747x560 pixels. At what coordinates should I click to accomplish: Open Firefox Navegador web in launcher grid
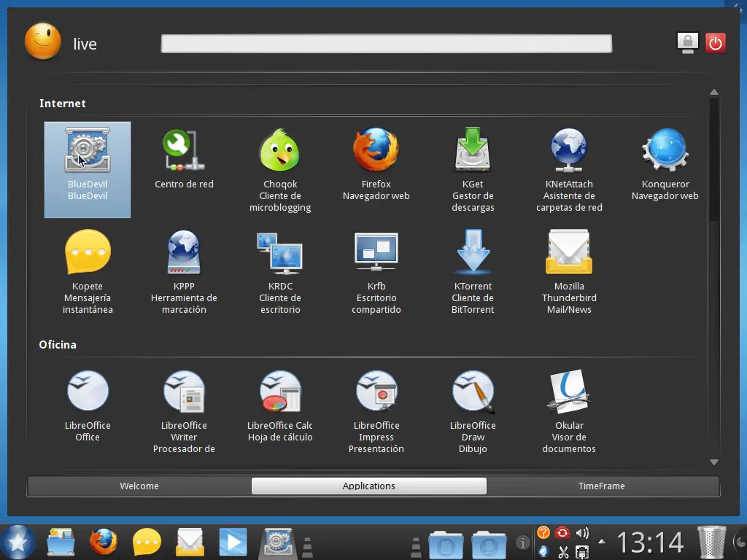point(376,164)
